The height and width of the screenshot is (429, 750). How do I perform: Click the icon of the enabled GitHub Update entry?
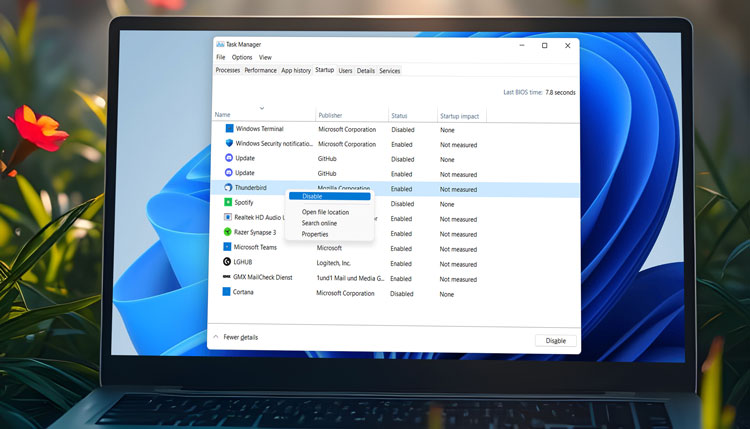[x=229, y=173]
